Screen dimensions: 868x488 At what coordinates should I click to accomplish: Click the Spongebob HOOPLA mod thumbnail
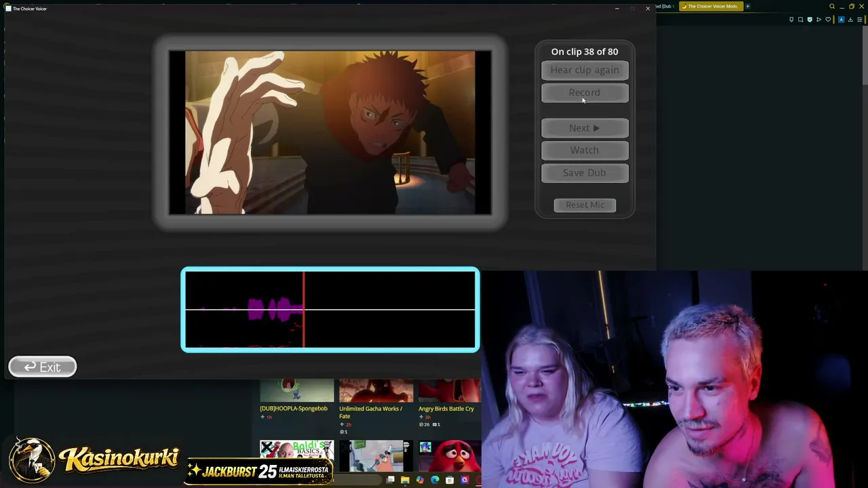click(297, 390)
